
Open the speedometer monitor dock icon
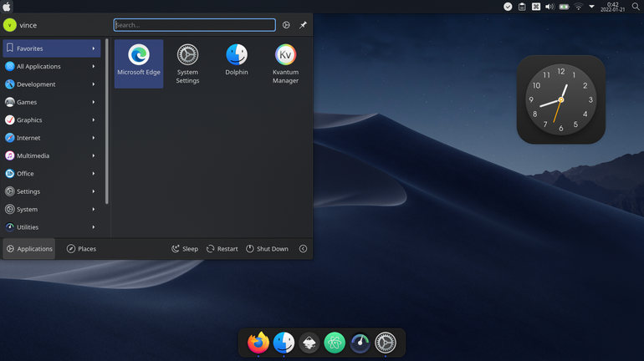(360, 343)
